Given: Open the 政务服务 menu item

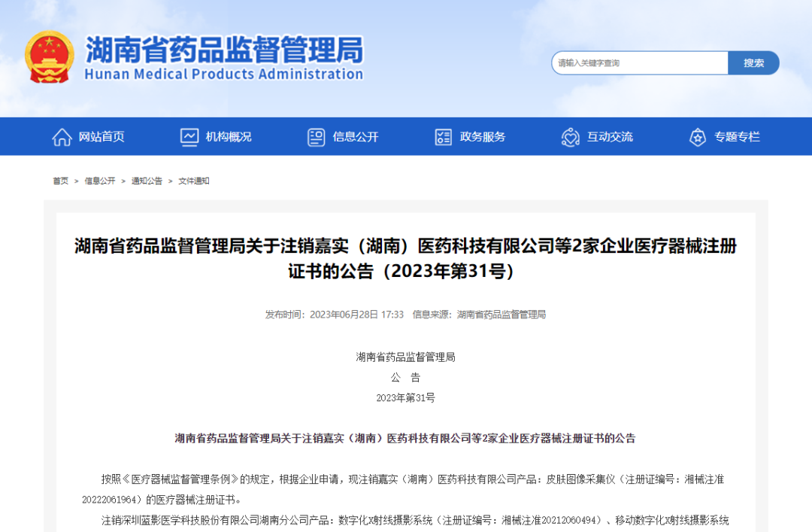Looking at the screenshot, I should click(483, 136).
